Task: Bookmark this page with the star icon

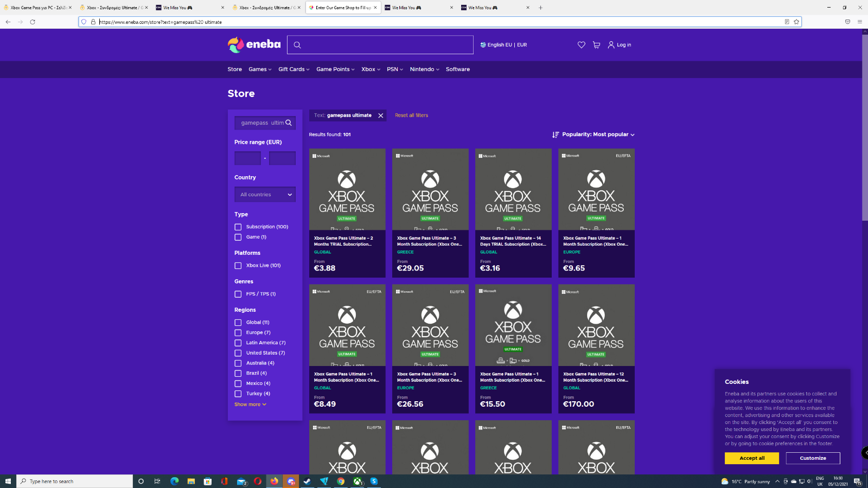Action: pos(796,22)
